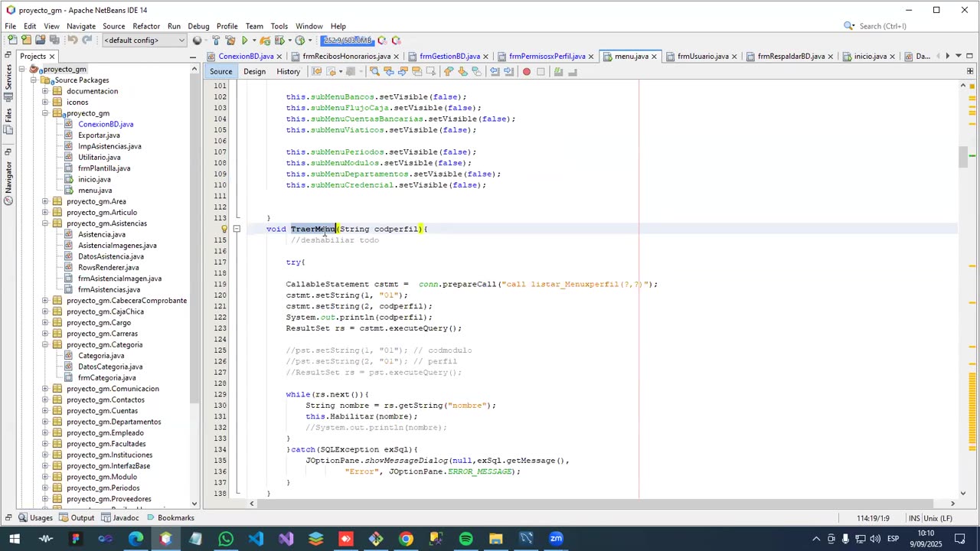Collapse the proyecto_gm root project node
Screen dimensions: 980x551
coord(22,69)
